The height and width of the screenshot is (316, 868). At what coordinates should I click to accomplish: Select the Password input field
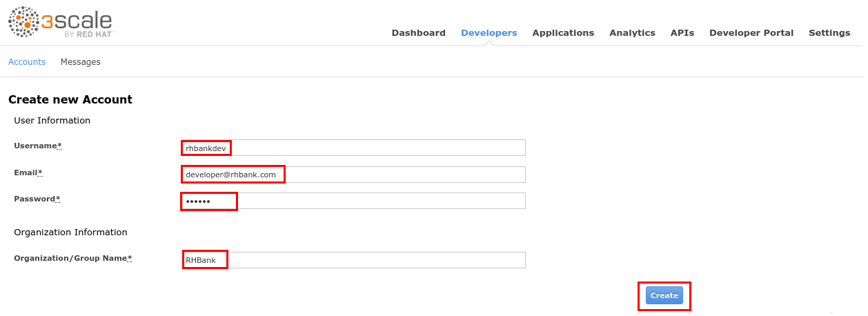coord(353,201)
